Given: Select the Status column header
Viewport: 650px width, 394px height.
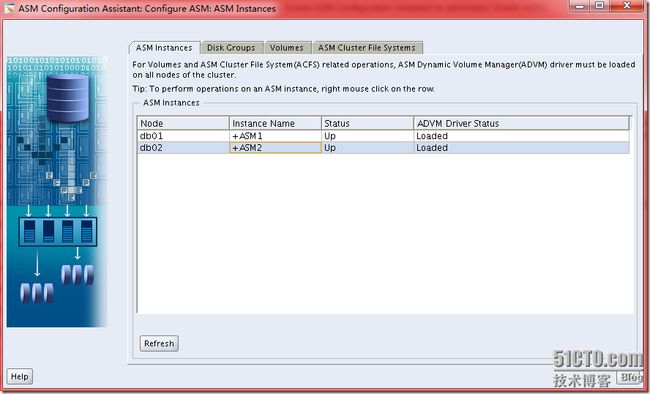Looking at the screenshot, I should (367, 123).
